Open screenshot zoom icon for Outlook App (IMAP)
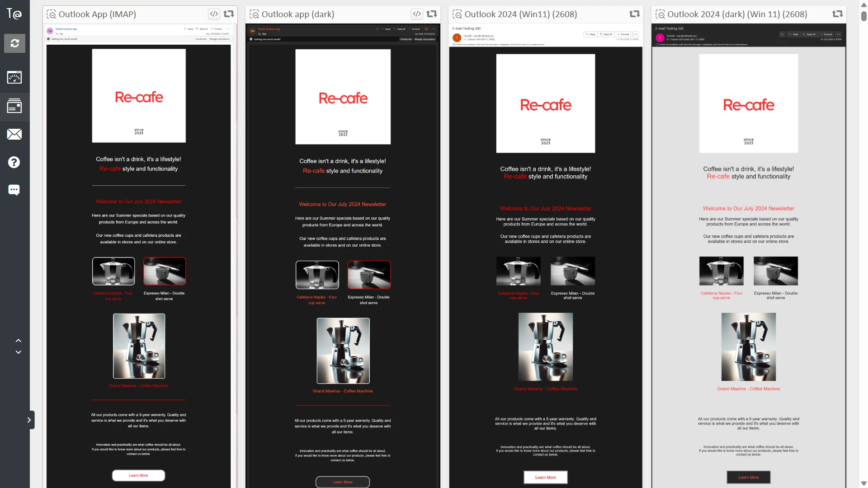The image size is (868, 488). click(x=52, y=14)
